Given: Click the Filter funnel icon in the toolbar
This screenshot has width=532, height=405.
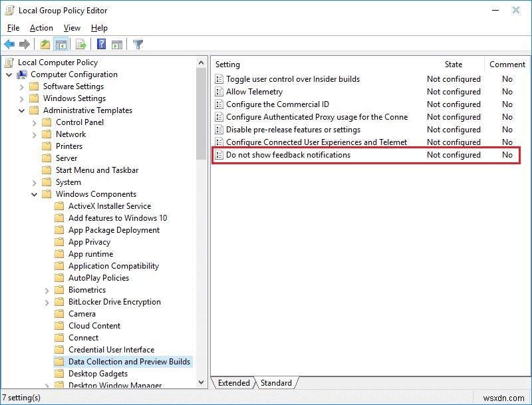Looking at the screenshot, I should (x=138, y=44).
